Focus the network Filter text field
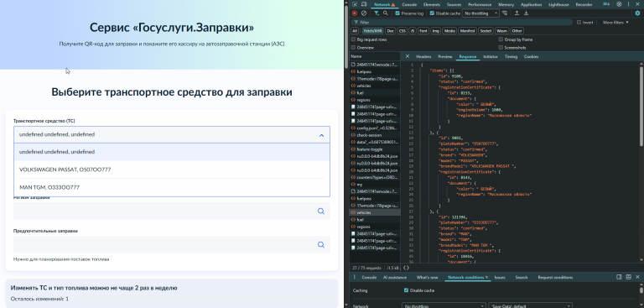 pos(463,22)
